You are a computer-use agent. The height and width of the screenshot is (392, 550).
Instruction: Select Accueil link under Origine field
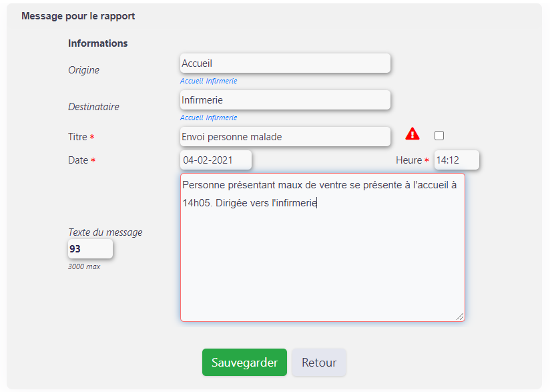(192, 81)
